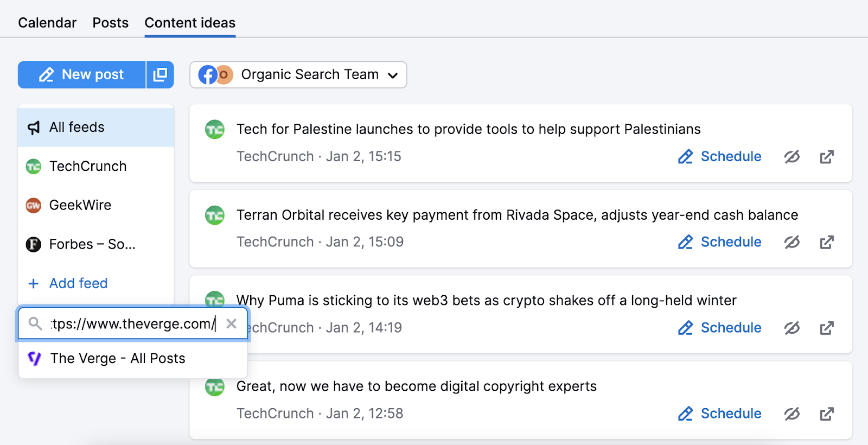Hide the Terran Orbital article
This screenshot has height=445, width=868.
tap(792, 242)
